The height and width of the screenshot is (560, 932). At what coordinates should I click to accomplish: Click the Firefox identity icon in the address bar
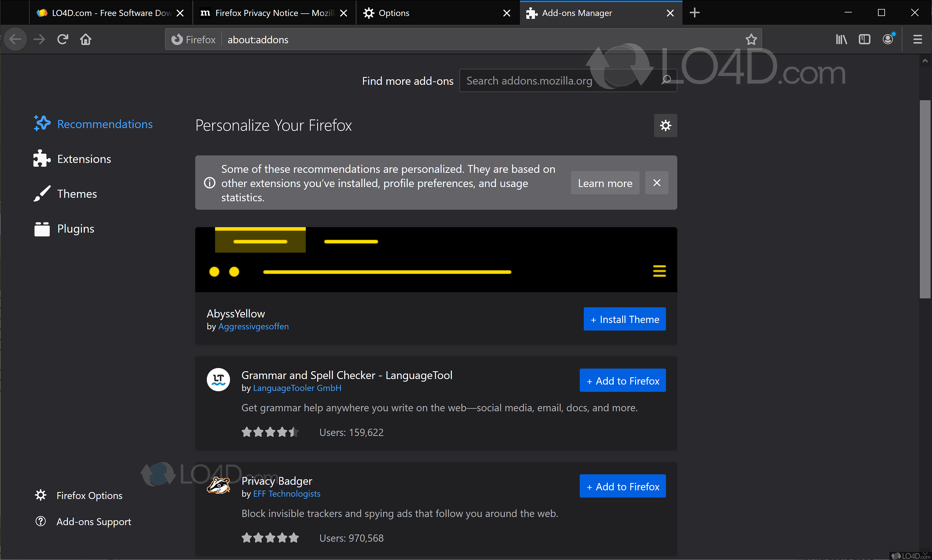pyautogui.click(x=177, y=39)
